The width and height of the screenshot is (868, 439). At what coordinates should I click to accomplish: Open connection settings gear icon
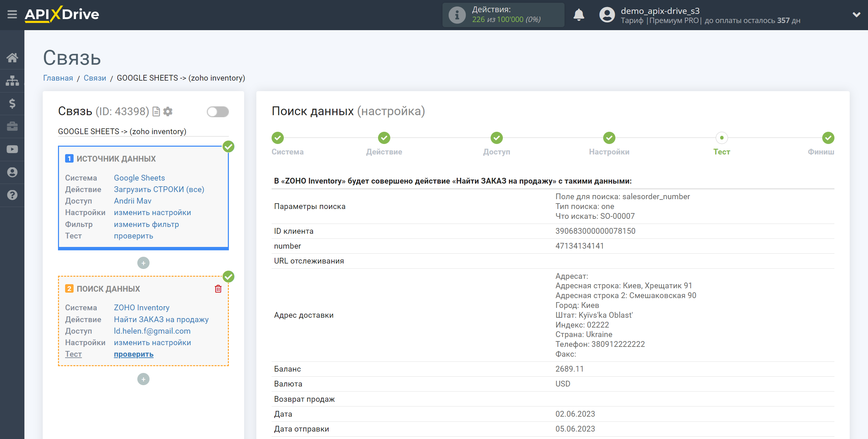pyautogui.click(x=168, y=111)
